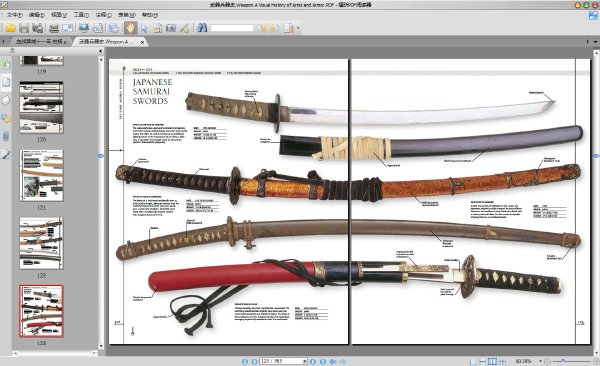Click the zoom in plus button
Screen dimensions: 600x366
(x=596, y=361)
